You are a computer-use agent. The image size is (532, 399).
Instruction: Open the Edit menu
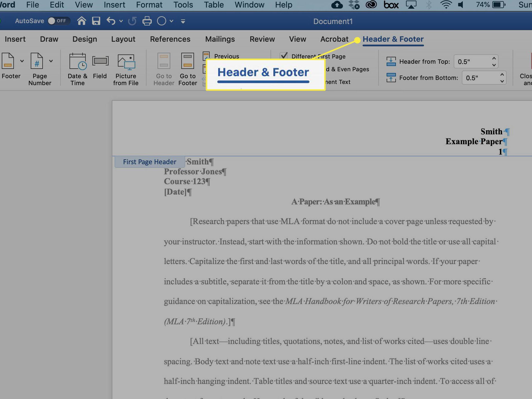(x=57, y=5)
